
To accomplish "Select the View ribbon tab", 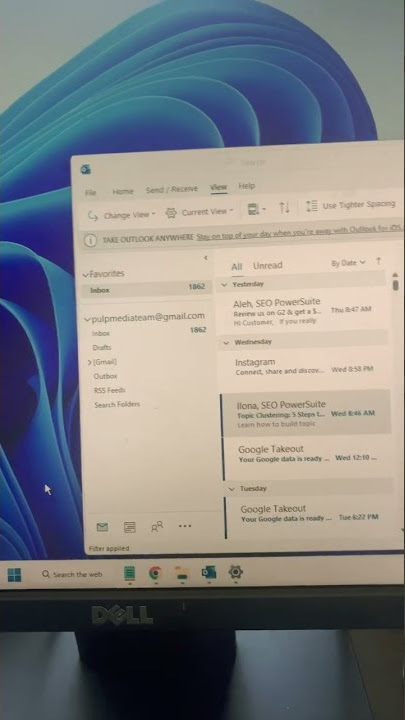I will (219, 187).
